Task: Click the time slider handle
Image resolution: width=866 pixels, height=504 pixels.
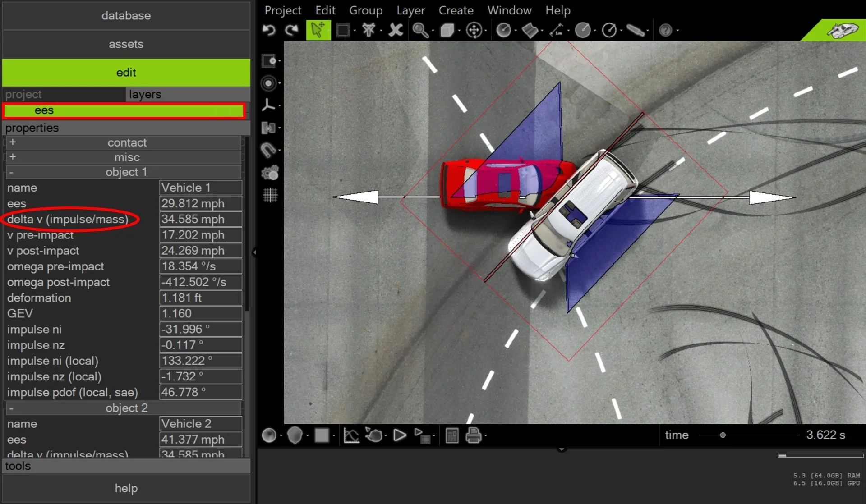Action: (x=723, y=435)
